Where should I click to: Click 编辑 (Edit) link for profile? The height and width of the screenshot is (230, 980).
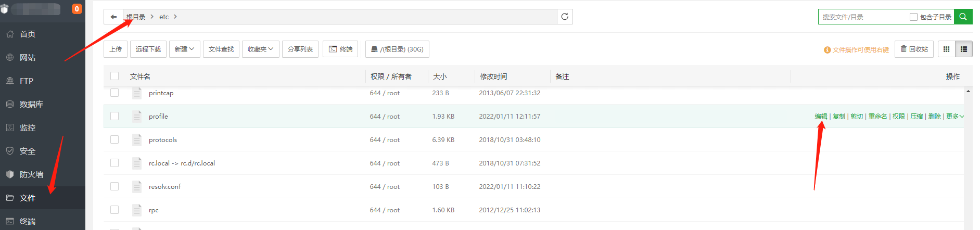821,117
